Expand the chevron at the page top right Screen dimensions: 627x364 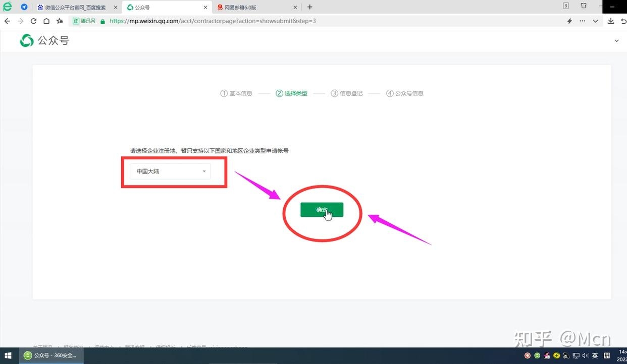616,40
